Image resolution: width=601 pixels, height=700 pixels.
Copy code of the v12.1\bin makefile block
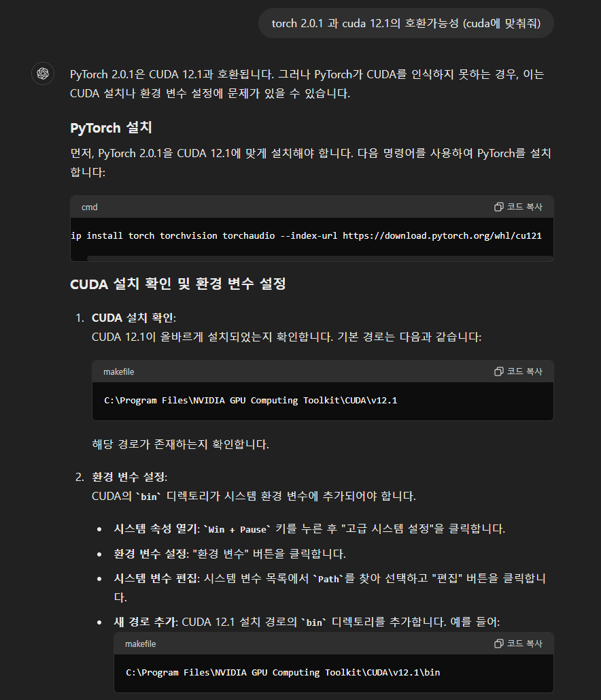click(518, 644)
